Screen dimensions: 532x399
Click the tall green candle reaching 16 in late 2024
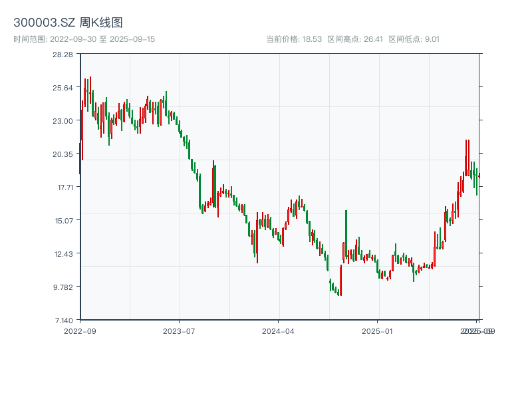(346, 233)
